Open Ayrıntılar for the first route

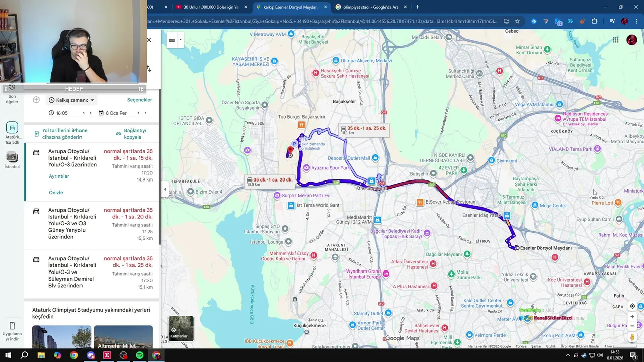[x=59, y=176]
